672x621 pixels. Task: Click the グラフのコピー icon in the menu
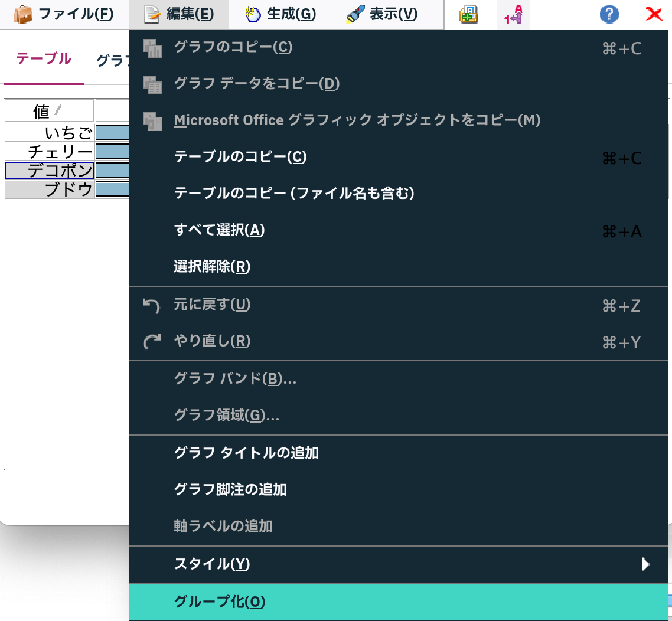154,48
